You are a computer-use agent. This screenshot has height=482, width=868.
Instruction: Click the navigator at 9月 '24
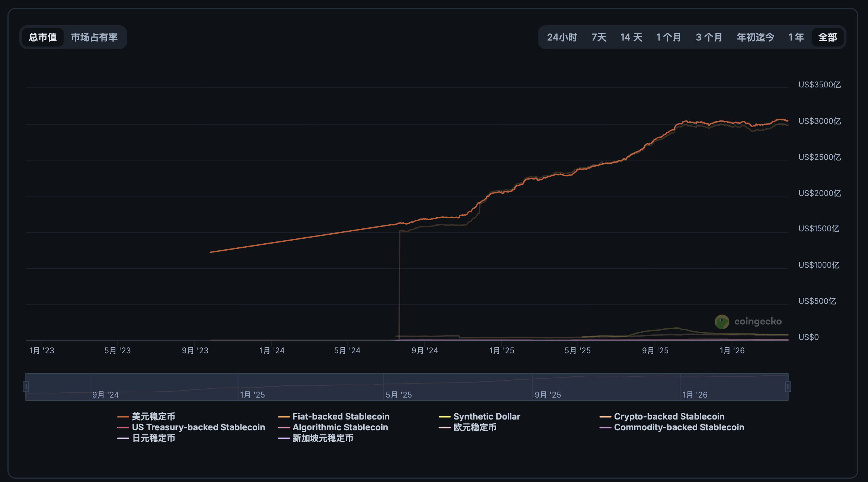point(105,395)
